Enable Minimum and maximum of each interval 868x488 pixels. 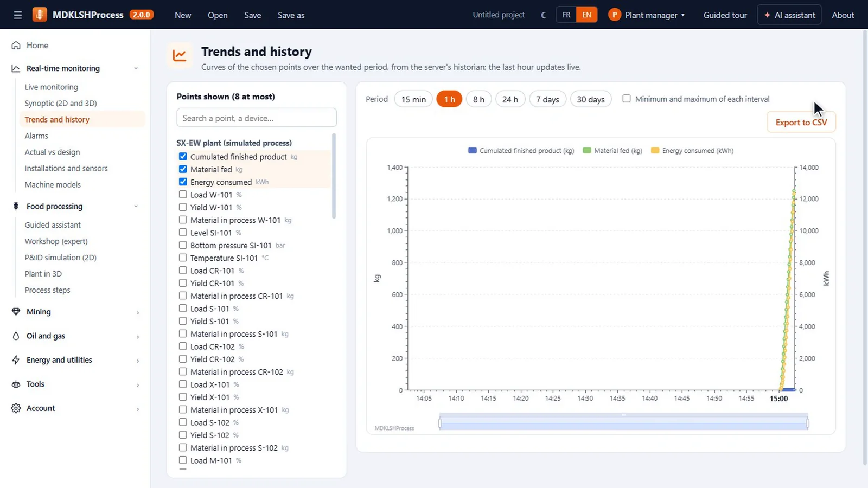627,99
